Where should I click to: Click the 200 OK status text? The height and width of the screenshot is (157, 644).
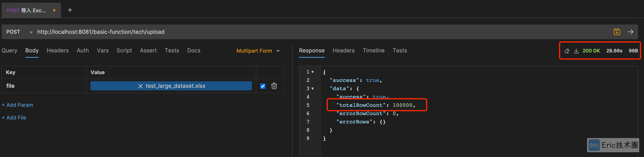591,51
